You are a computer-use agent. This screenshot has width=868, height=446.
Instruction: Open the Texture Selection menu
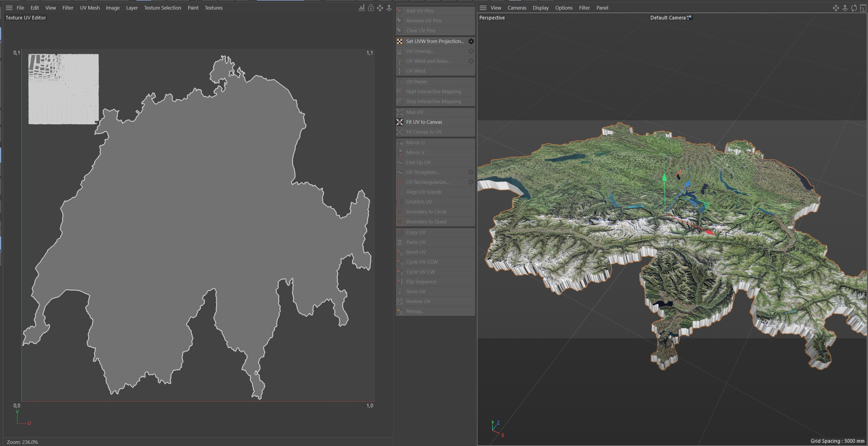(x=162, y=8)
